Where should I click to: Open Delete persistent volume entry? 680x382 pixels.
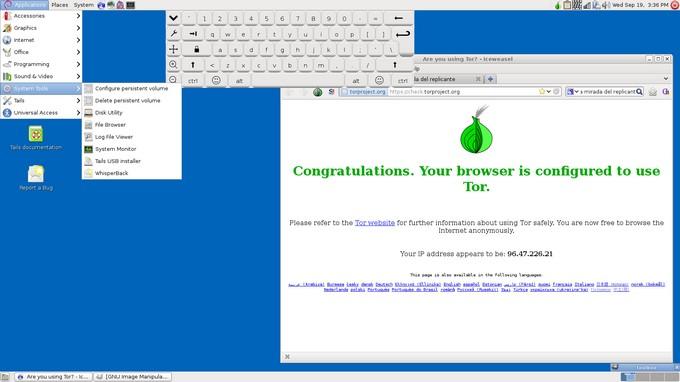click(x=131, y=101)
